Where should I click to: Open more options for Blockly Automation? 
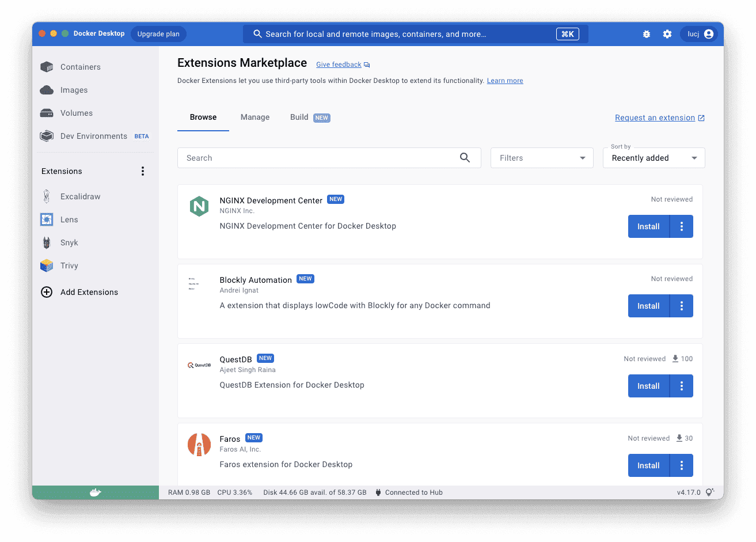(x=682, y=306)
